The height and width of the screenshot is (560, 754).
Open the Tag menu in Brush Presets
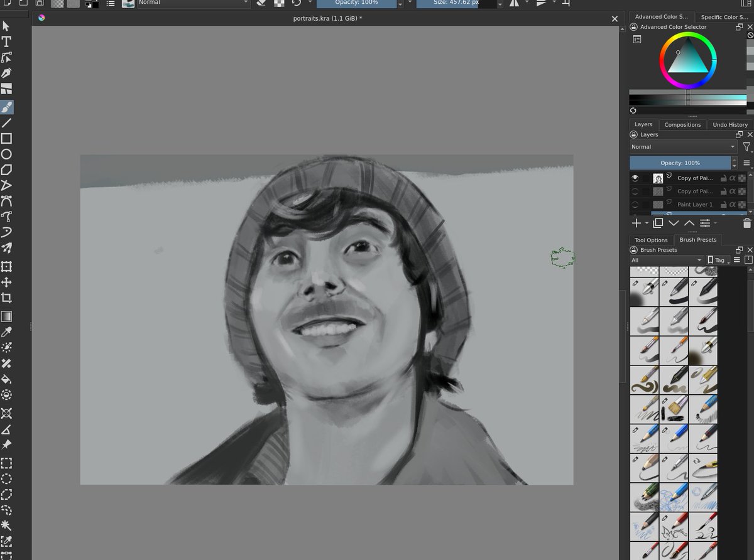click(718, 260)
